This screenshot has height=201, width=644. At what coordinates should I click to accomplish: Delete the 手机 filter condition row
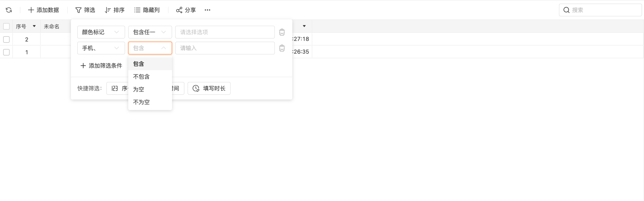click(282, 48)
